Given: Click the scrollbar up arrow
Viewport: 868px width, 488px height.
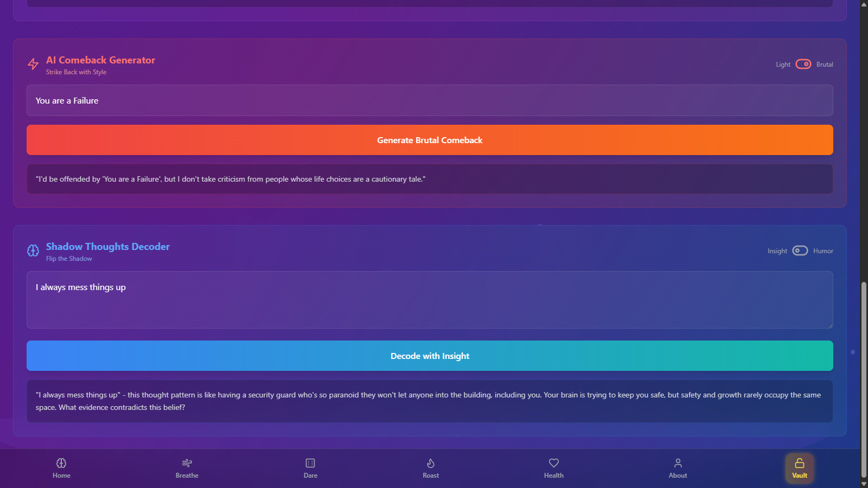Looking at the screenshot, I should 864,4.
